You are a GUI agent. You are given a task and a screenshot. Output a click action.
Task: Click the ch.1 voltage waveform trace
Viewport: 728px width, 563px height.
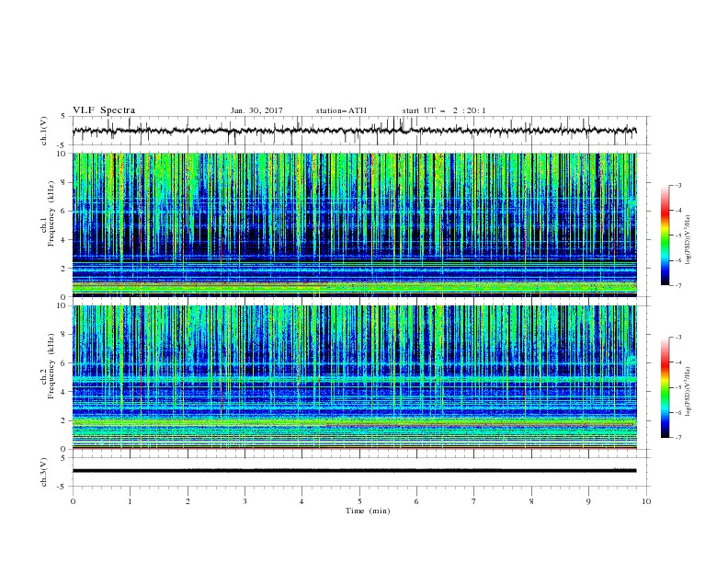coord(354,131)
